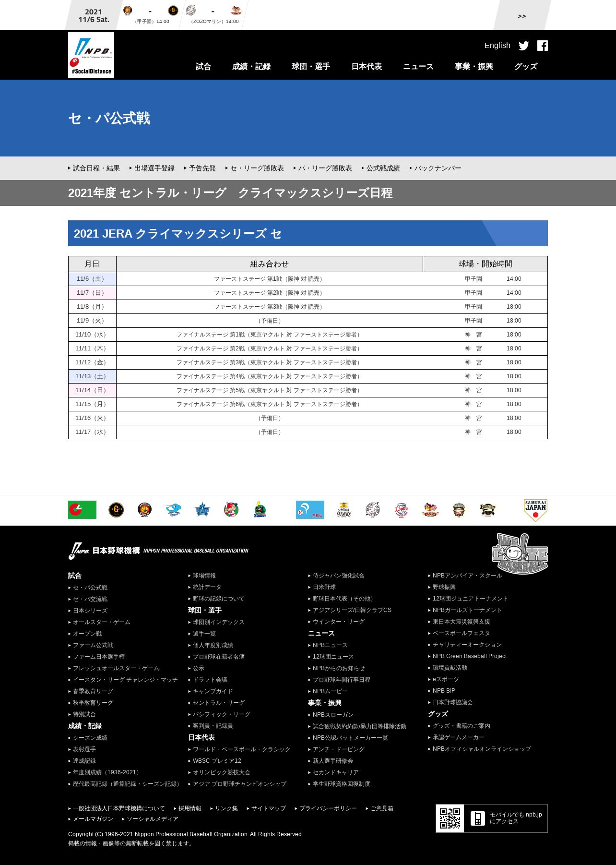Image resolution: width=616 pixels, height=865 pixels.
Task: Open Orix Buffaloes logo
Action: click(x=488, y=510)
